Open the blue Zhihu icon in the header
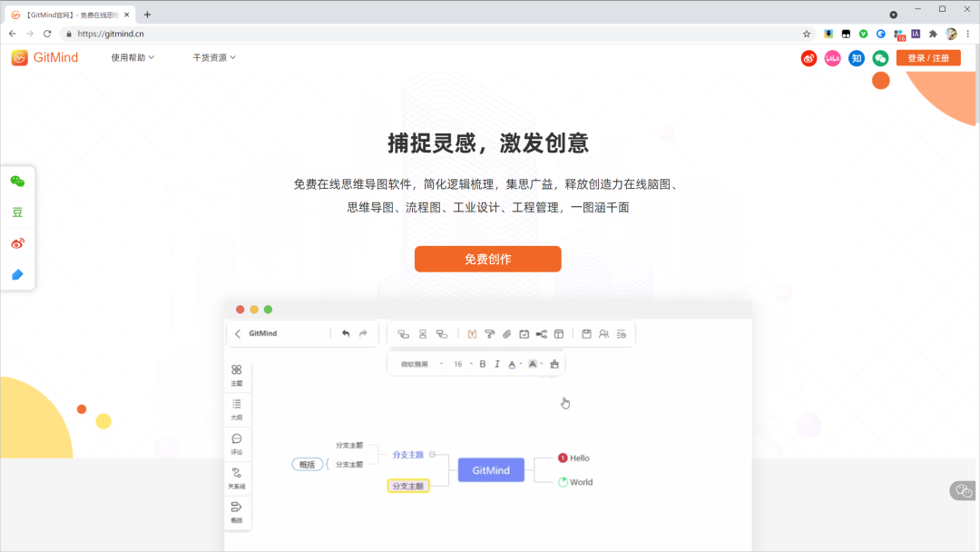The width and height of the screenshot is (980, 552). [x=857, y=58]
